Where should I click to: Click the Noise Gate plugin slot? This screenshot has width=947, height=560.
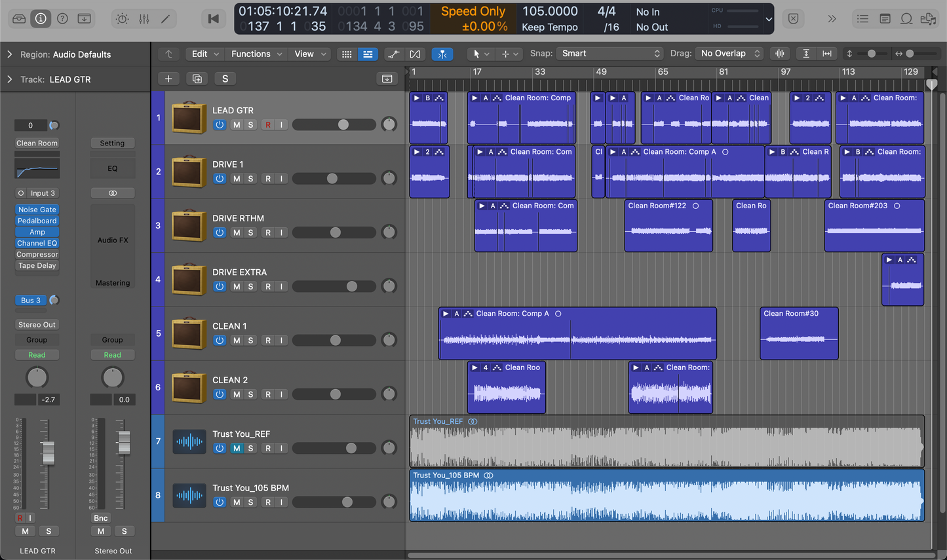[37, 210]
